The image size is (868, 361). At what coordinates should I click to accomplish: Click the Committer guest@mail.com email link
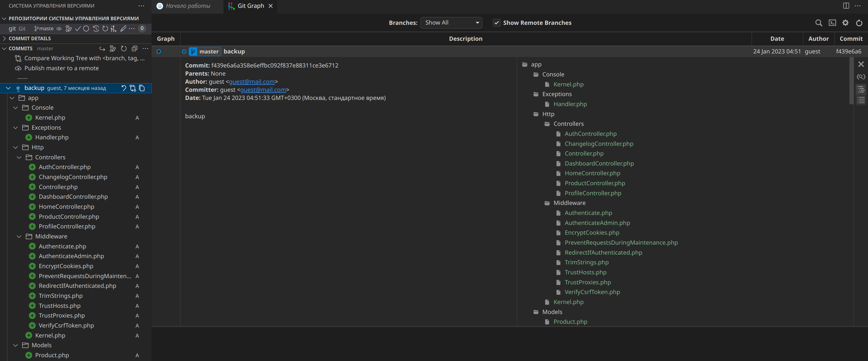tap(263, 90)
